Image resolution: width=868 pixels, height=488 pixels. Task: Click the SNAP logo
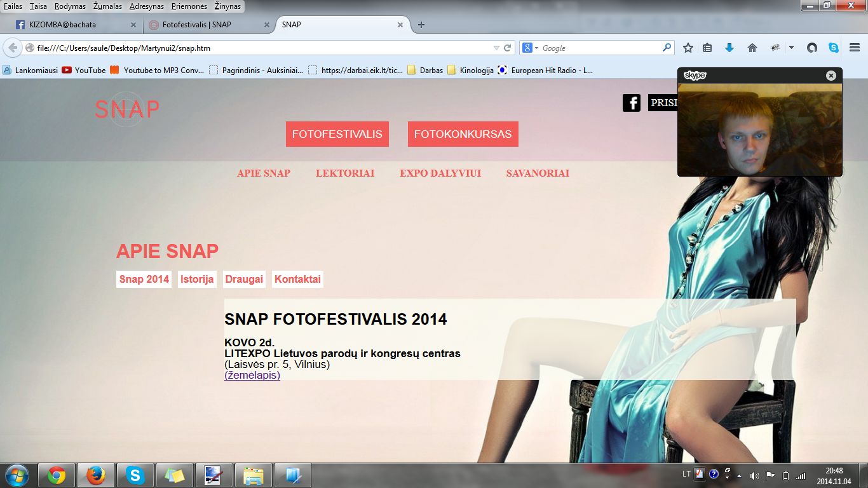pyautogui.click(x=127, y=109)
